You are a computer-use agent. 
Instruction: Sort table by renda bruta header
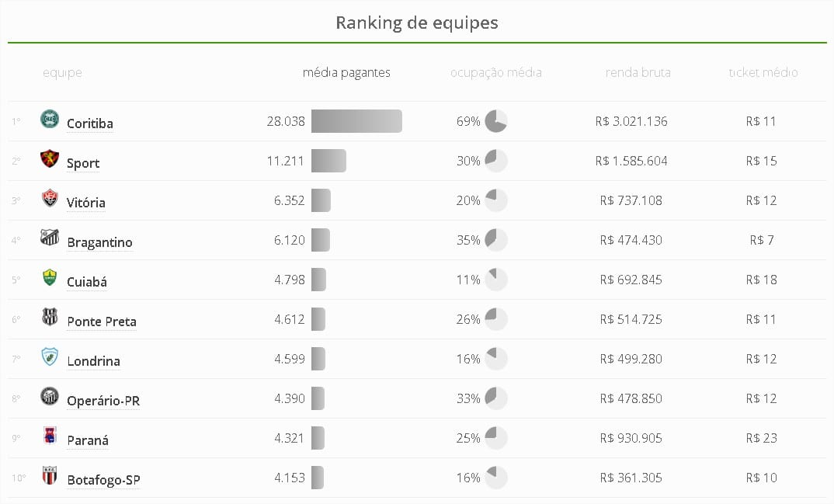coord(638,73)
